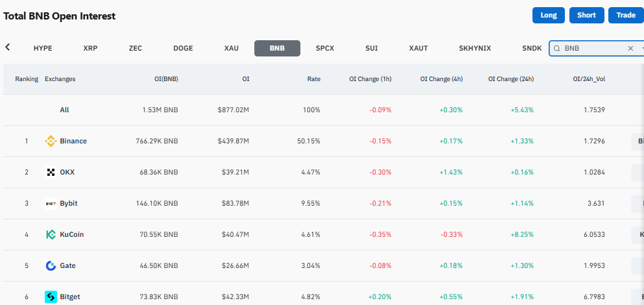Click the KuCoin exchange logo icon

click(x=51, y=235)
